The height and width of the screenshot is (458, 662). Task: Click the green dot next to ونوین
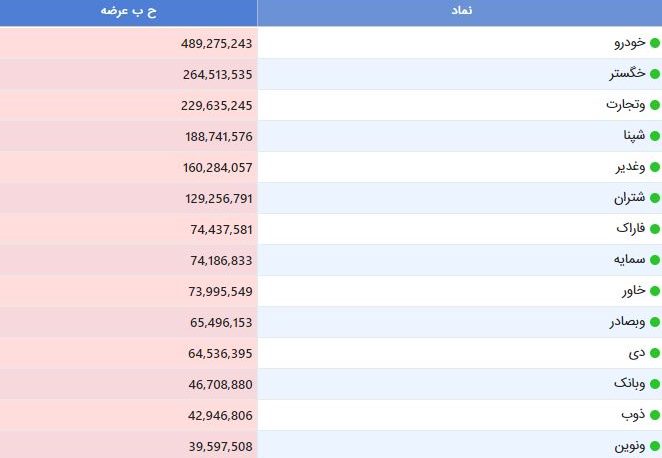coord(654,446)
